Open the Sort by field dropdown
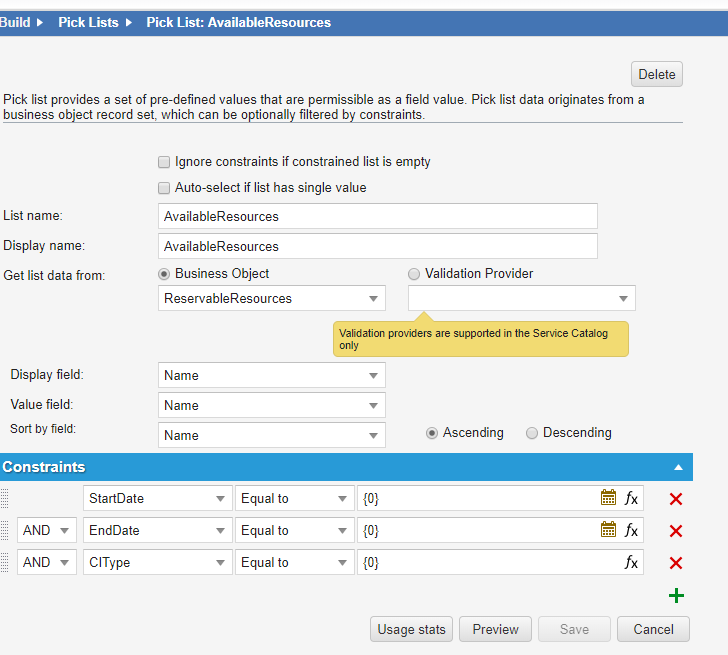This screenshot has width=728, height=655. (x=272, y=435)
